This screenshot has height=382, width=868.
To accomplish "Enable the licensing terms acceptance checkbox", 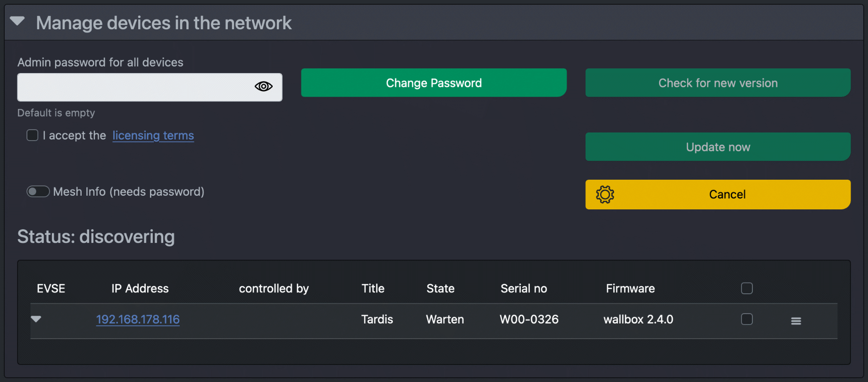I will point(32,135).
